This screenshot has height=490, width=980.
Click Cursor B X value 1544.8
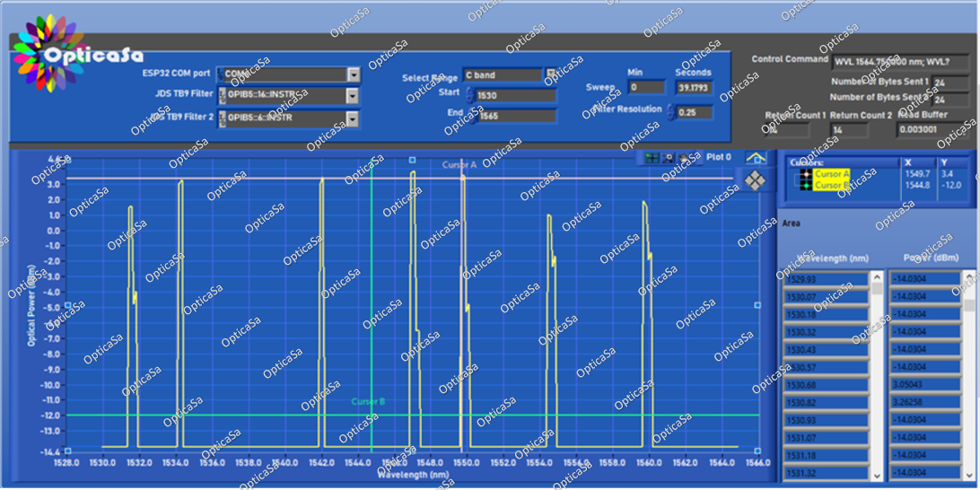pyautogui.click(x=917, y=185)
